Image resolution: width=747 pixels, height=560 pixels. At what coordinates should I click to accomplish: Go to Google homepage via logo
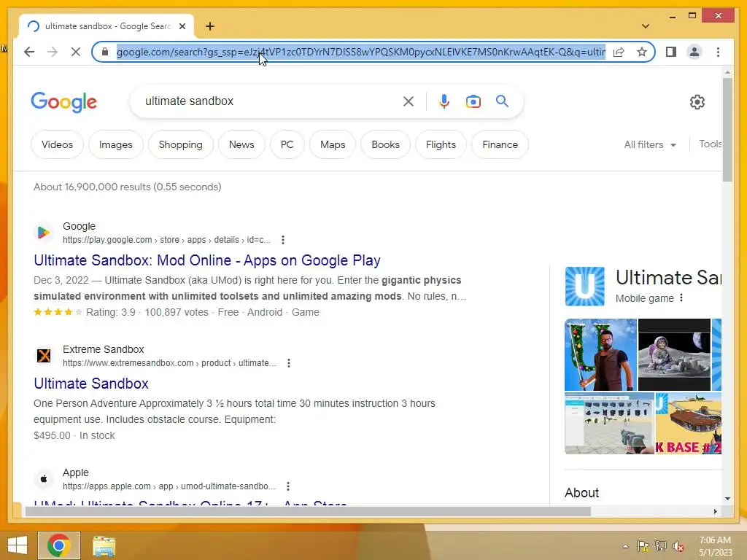[64, 102]
